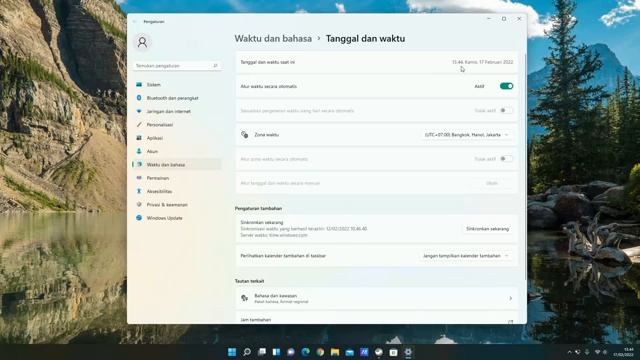Launch Google Chrome from taskbar
The image size is (640, 360).
coord(320,352)
